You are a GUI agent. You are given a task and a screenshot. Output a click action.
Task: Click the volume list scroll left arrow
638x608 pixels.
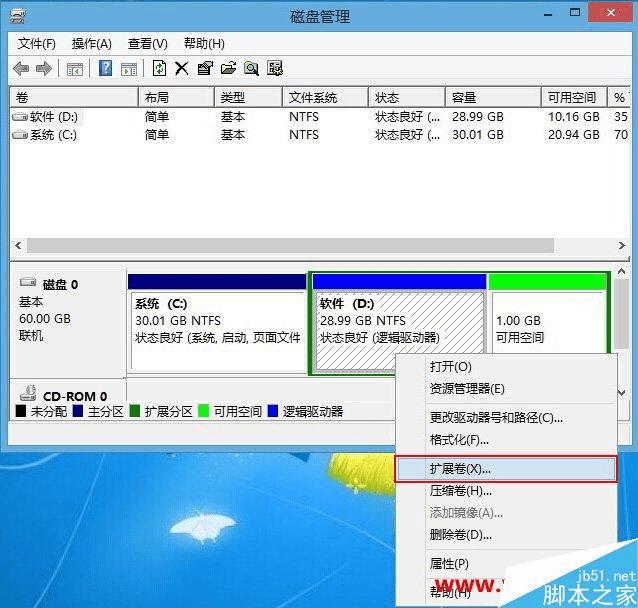(x=18, y=245)
